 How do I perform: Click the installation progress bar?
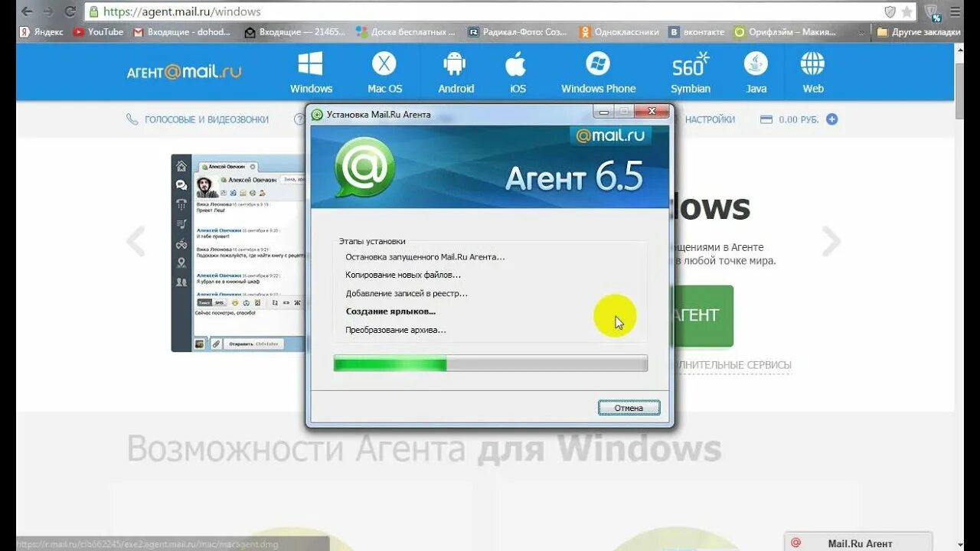(490, 364)
